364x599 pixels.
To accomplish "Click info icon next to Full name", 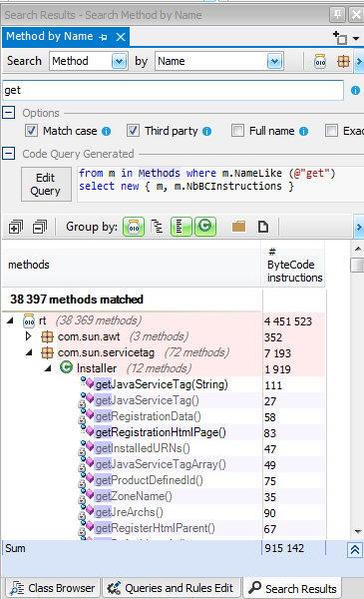I will point(304,132).
